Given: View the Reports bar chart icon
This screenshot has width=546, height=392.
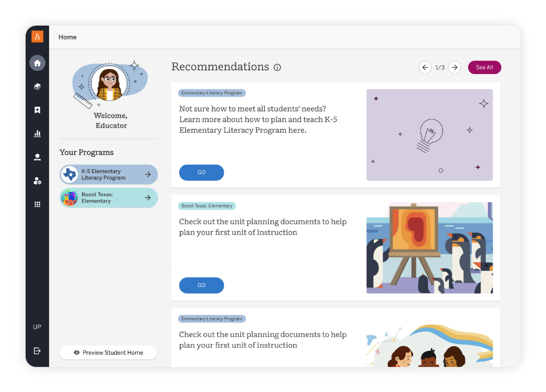Looking at the screenshot, I should point(37,133).
